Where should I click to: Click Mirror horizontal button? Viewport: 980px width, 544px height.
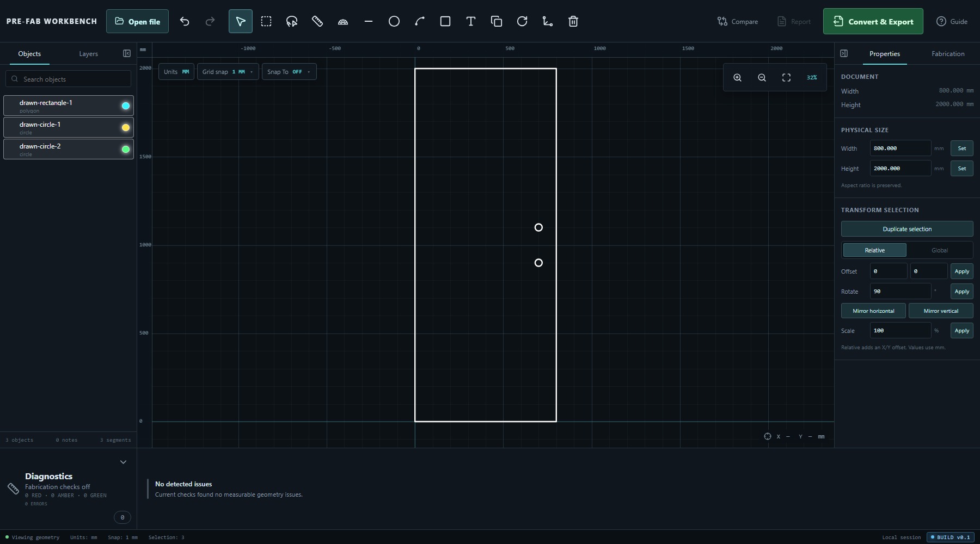pos(873,311)
